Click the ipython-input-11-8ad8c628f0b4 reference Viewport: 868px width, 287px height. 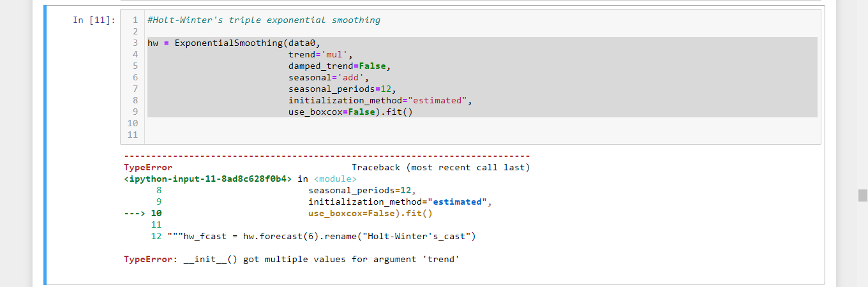(208, 179)
